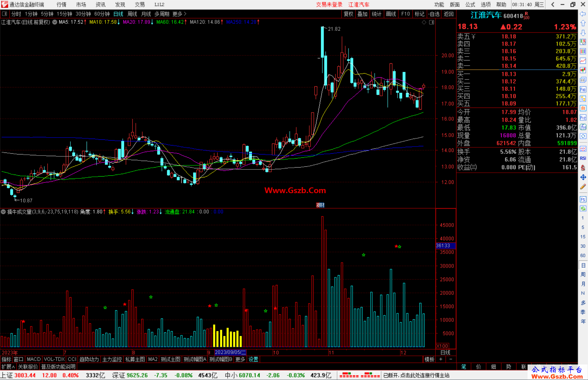Screen dimensions: 588x380
Task: Click the 叠加 overlay button
Action: (362, 14)
